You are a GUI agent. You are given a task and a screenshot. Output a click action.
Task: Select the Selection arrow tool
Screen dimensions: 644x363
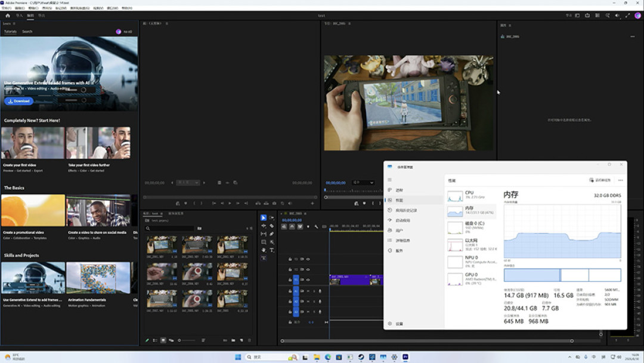264,217
